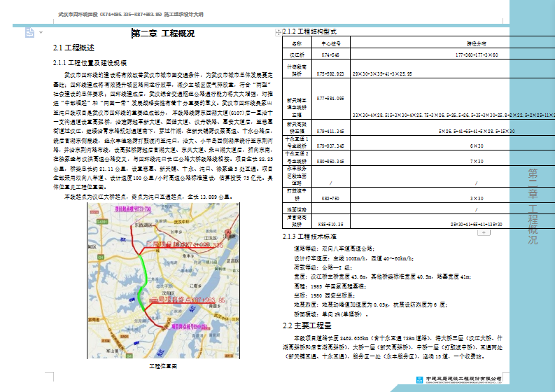Click the map caption '工程位置图'
Viewport: 555px width, 392px height.
tap(163, 366)
